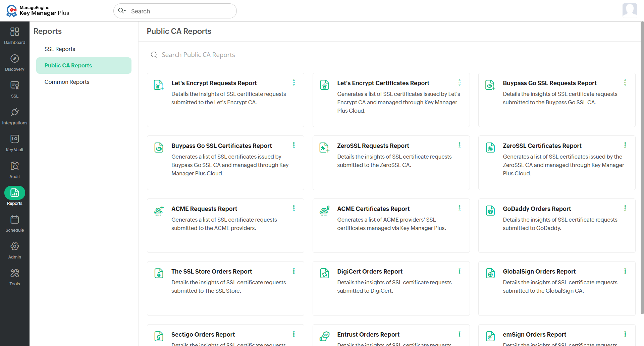Click the Let's Encrypt Requests Report icon
This screenshot has width=644, height=346.
(159, 85)
